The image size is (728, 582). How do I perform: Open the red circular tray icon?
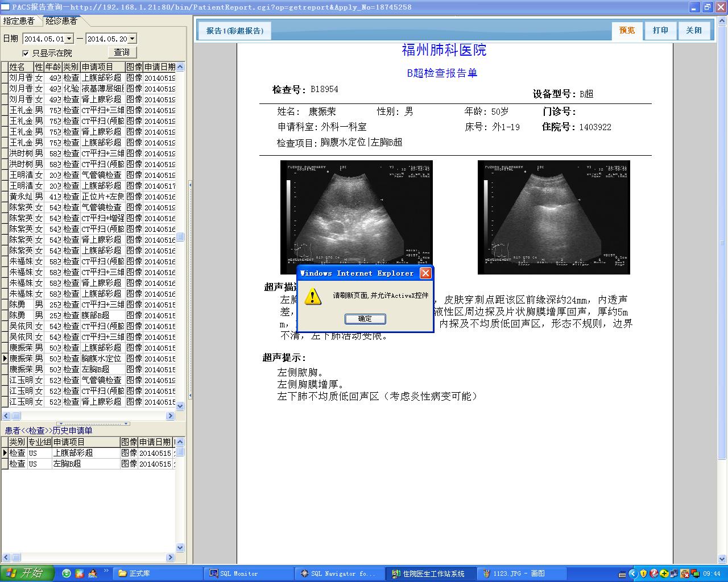(x=654, y=574)
